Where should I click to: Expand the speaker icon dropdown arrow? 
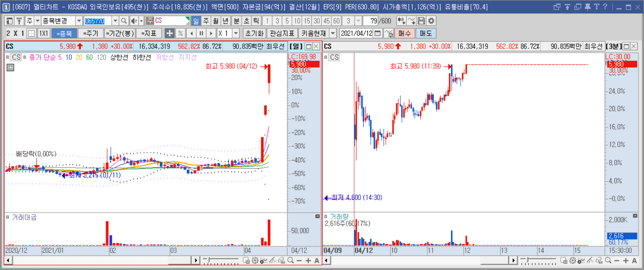[x=141, y=21]
